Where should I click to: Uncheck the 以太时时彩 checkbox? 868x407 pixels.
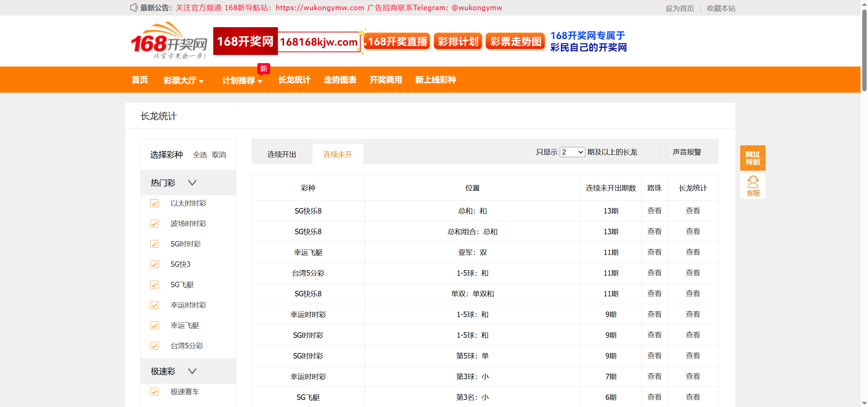tap(154, 203)
